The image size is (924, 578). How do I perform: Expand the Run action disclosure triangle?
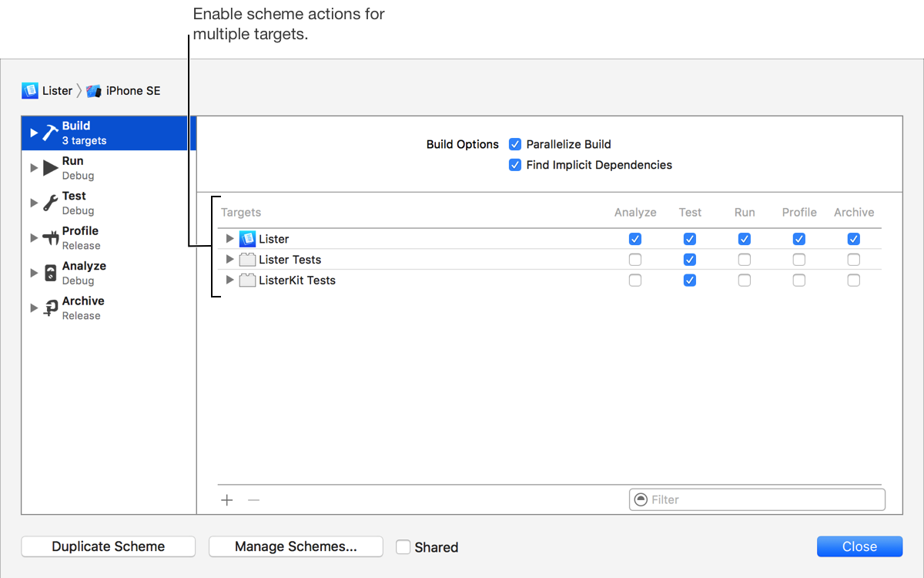pos(34,168)
